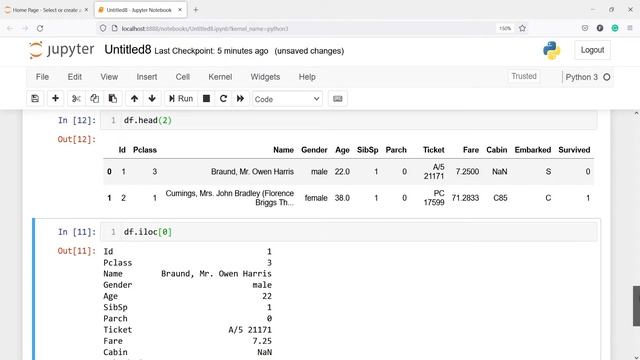Click the Out[11] output prompt
Screen dimensions: 640x360
click(x=76, y=251)
